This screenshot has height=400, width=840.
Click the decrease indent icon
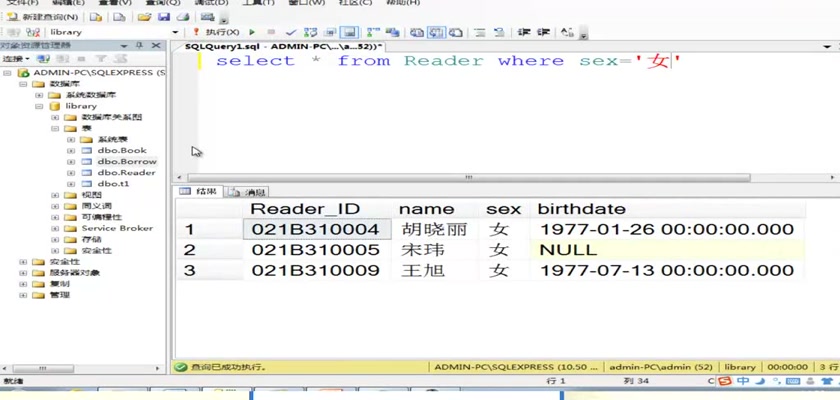(524, 32)
